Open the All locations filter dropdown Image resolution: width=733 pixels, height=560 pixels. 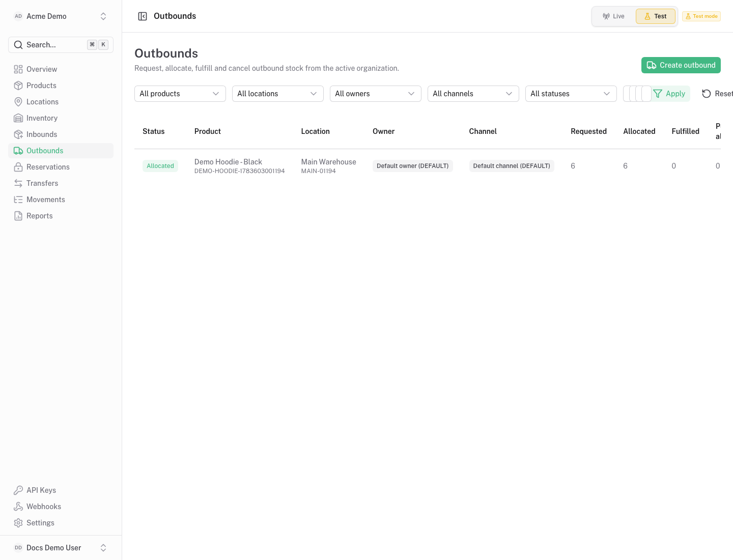[x=278, y=94]
